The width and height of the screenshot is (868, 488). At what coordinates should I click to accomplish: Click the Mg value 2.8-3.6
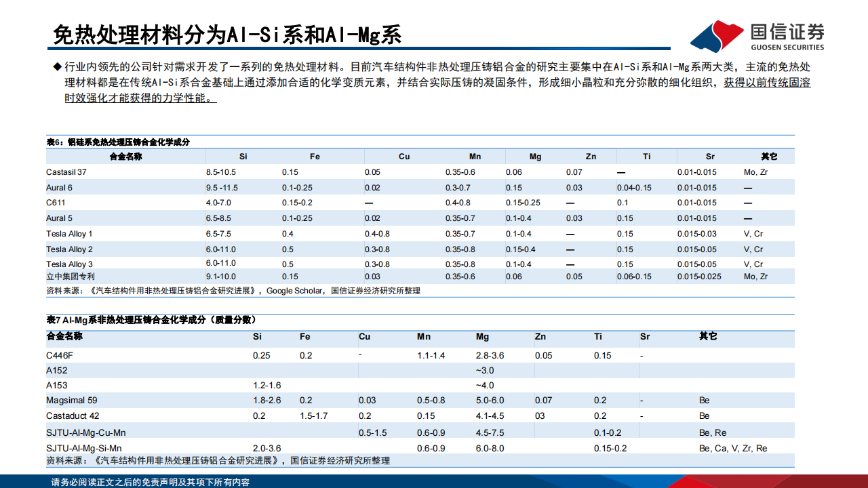coord(490,356)
